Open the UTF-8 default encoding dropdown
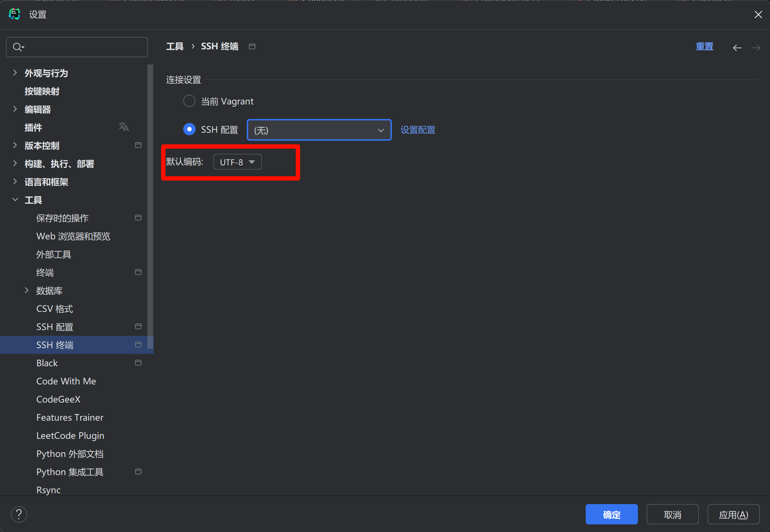Screen dimensions: 770x532 click(237, 162)
